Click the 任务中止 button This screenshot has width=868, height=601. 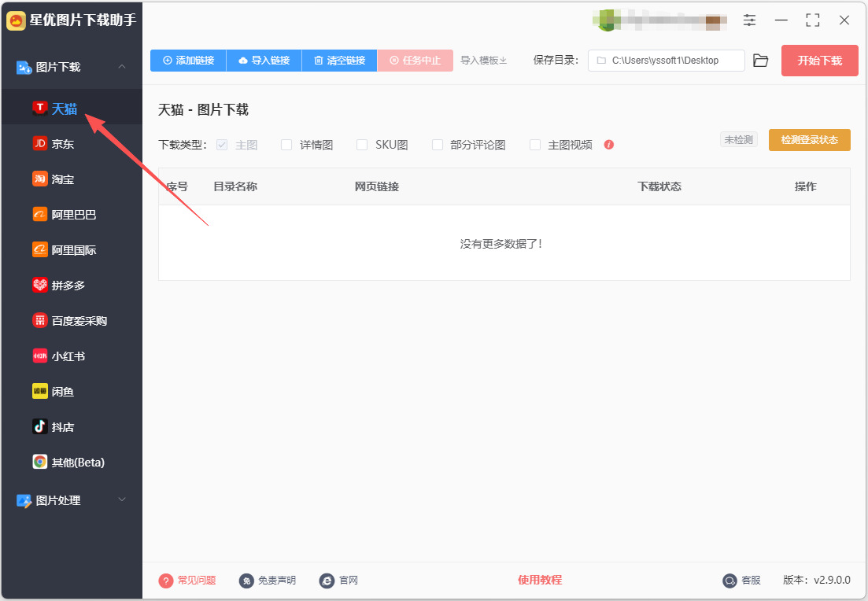coord(416,61)
